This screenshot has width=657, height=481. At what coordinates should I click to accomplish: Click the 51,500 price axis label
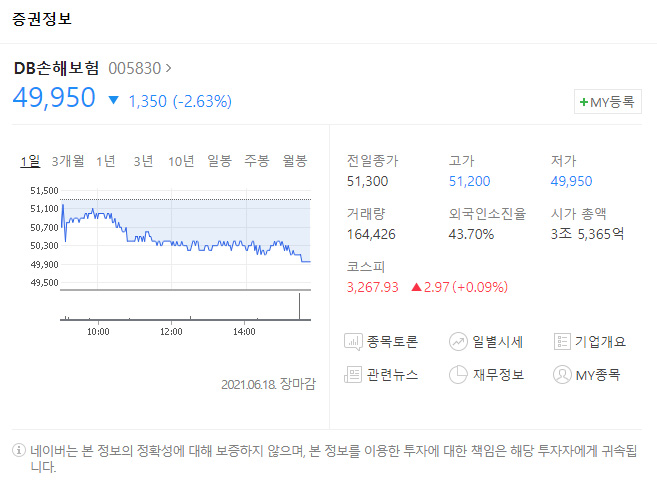[x=44, y=191]
